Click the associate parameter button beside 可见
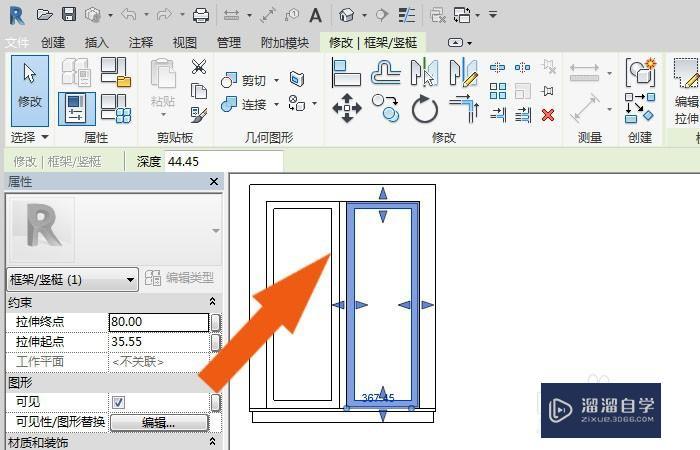 [216, 402]
